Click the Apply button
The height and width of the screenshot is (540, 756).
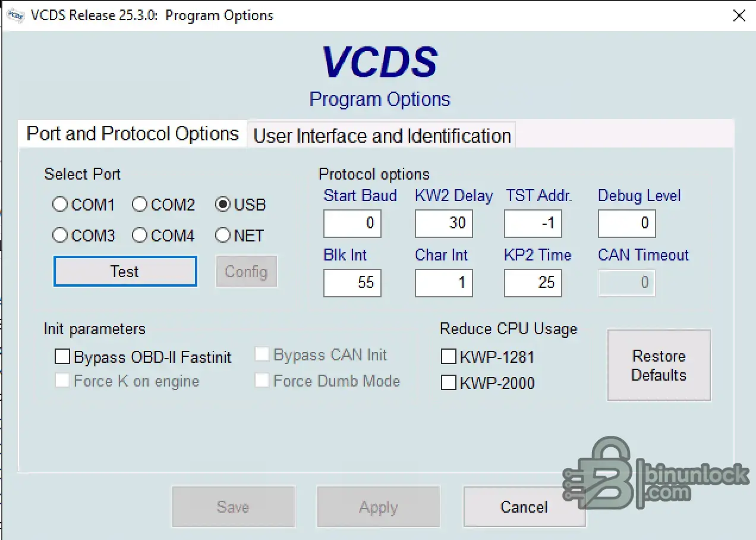pos(378,507)
